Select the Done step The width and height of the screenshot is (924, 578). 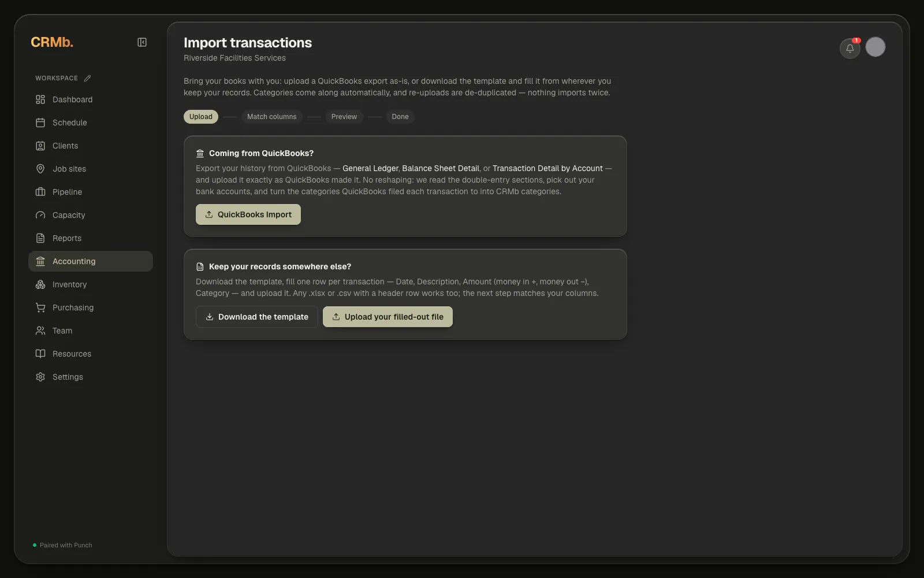tap(400, 117)
